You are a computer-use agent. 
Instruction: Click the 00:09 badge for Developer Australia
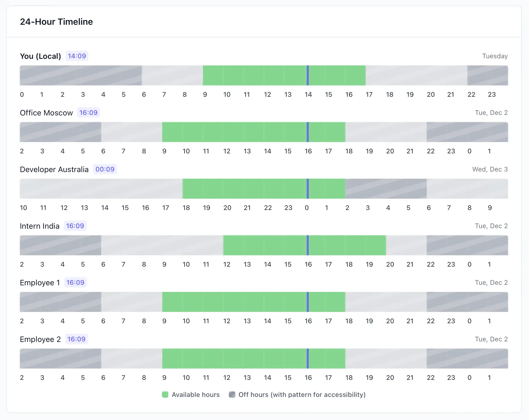click(x=105, y=169)
